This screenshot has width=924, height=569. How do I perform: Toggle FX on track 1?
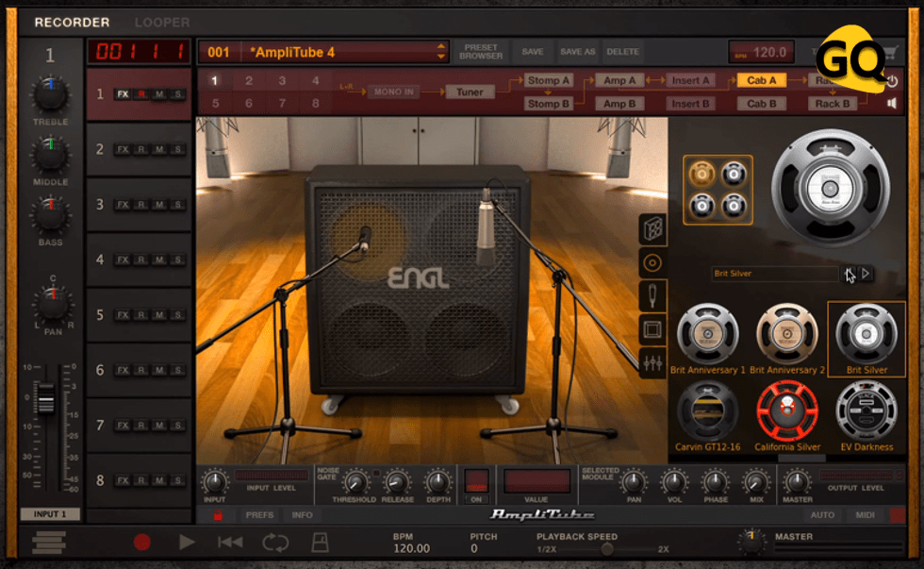coord(123,94)
